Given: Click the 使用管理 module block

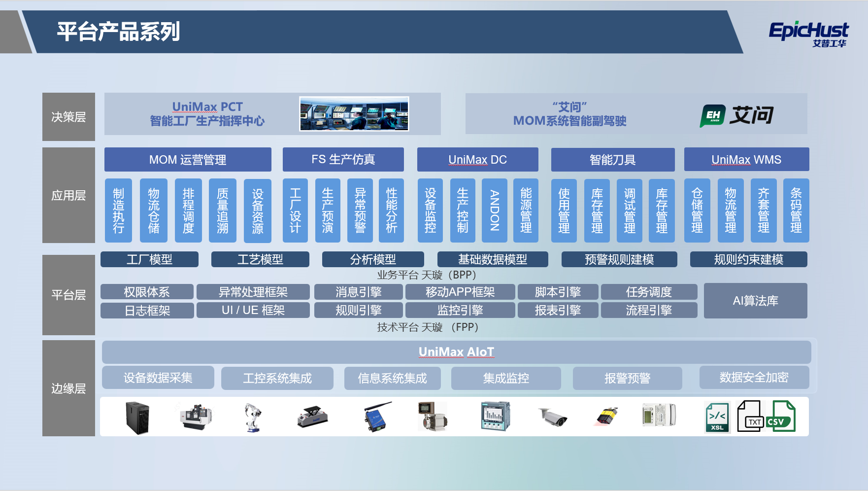Looking at the screenshot, I should pyautogui.click(x=564, y=210).
